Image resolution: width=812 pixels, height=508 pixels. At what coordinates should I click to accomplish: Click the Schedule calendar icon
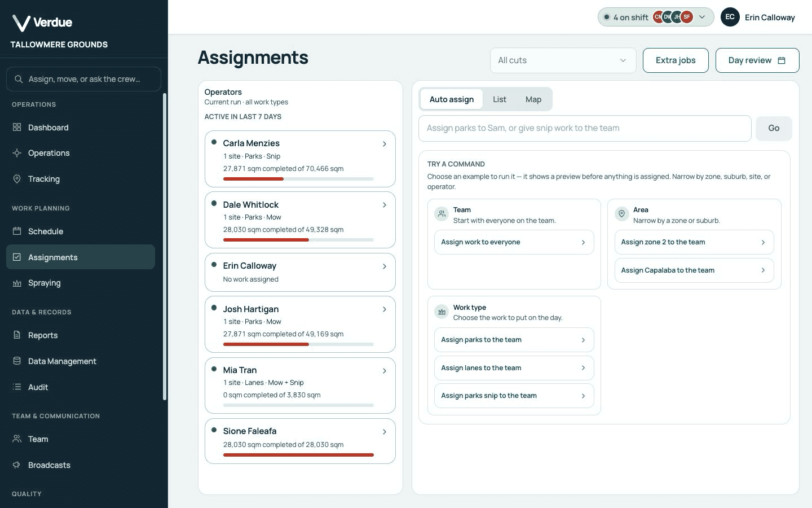pyautogui.click(x=17, y=231)
